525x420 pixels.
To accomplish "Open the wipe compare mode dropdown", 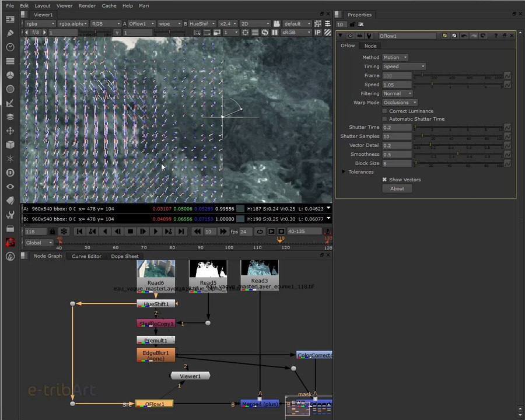I will 169,24.
